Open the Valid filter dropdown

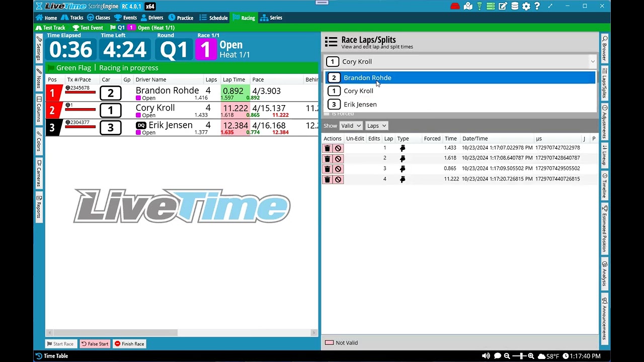click(351, 126)
